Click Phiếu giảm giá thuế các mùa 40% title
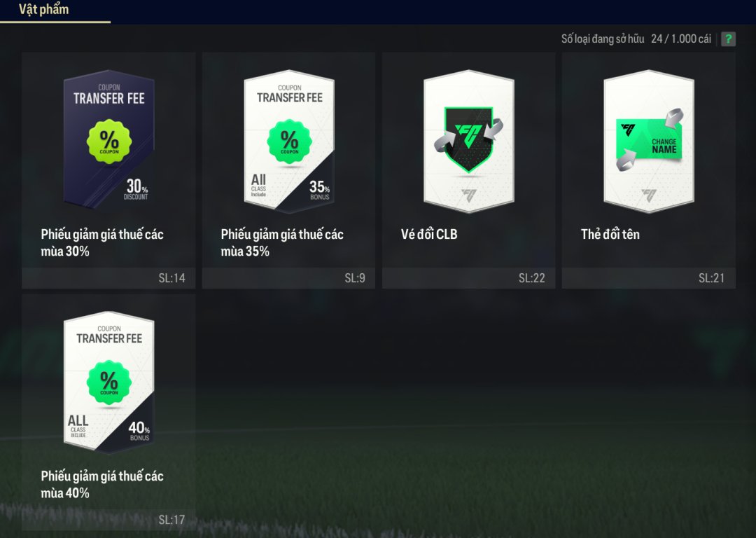This screenshot has width=756, height=538. (x=102, y=484)
